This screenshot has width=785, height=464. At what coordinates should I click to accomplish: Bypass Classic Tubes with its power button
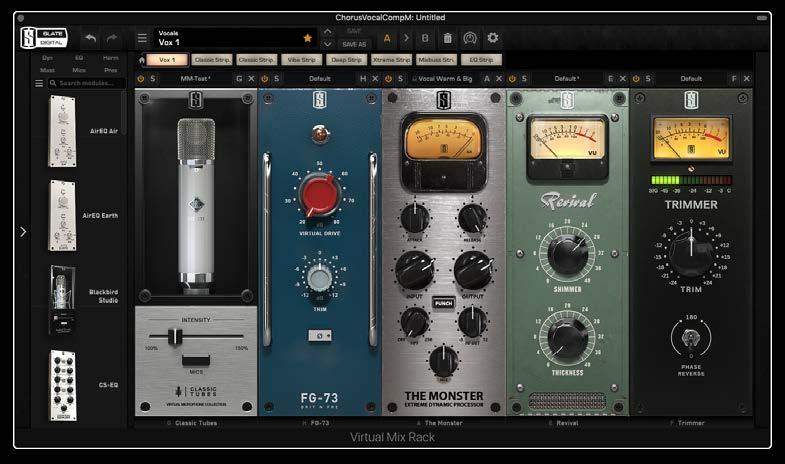point(141,79)
